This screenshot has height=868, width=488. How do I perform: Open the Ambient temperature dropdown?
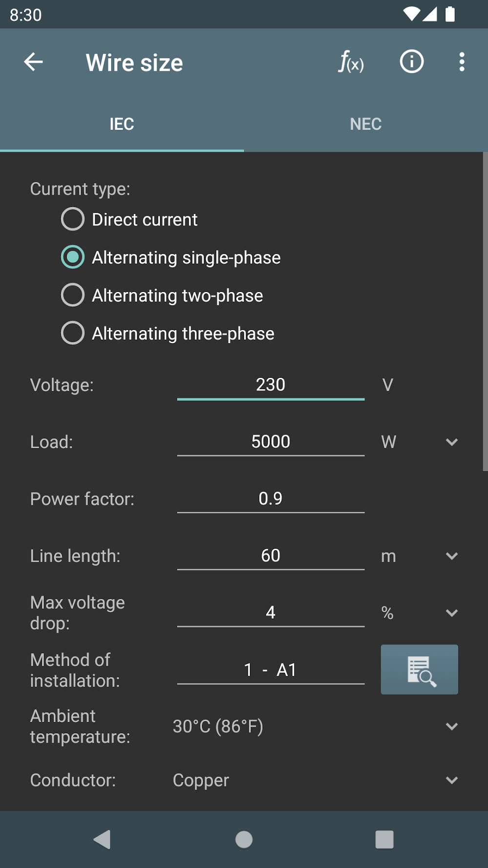[451, 726]
